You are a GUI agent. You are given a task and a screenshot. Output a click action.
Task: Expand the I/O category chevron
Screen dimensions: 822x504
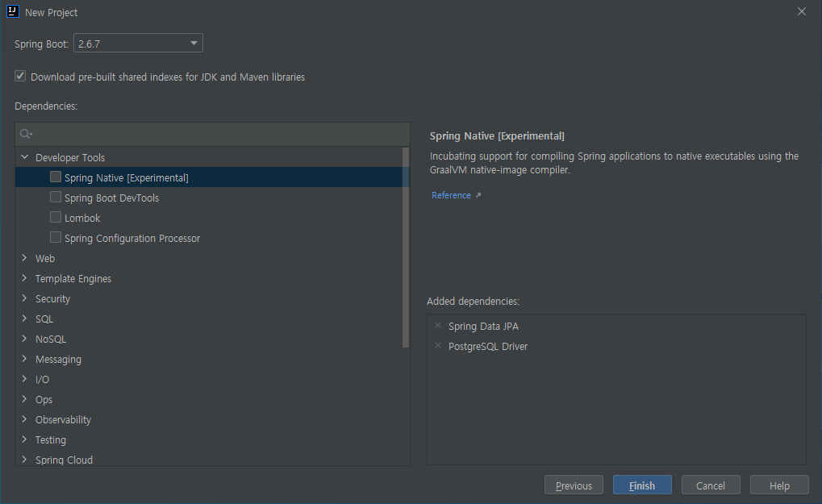pyautogui.click(x=25, y=379)
